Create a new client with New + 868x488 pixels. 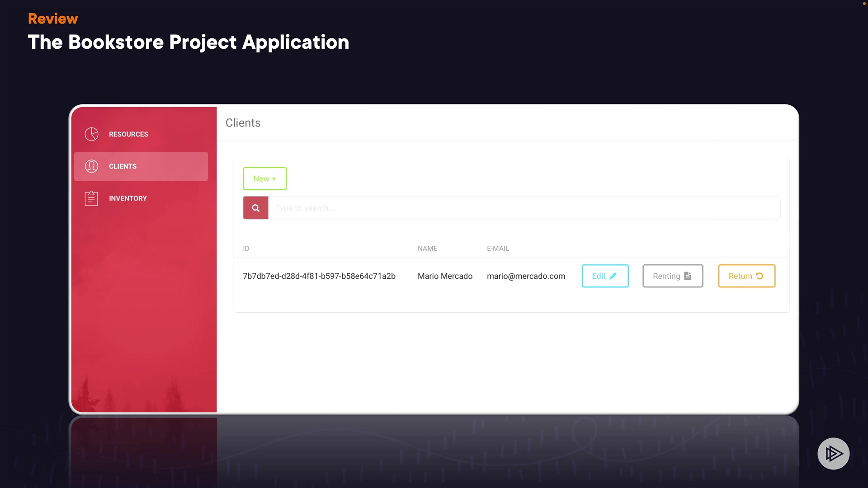(x=264, y=178)
